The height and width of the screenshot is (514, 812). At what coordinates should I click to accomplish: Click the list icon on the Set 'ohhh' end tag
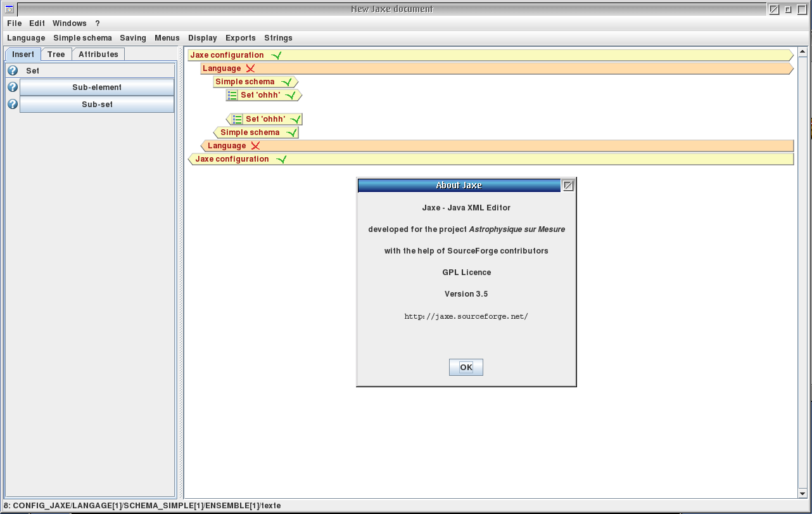[238, 119]
